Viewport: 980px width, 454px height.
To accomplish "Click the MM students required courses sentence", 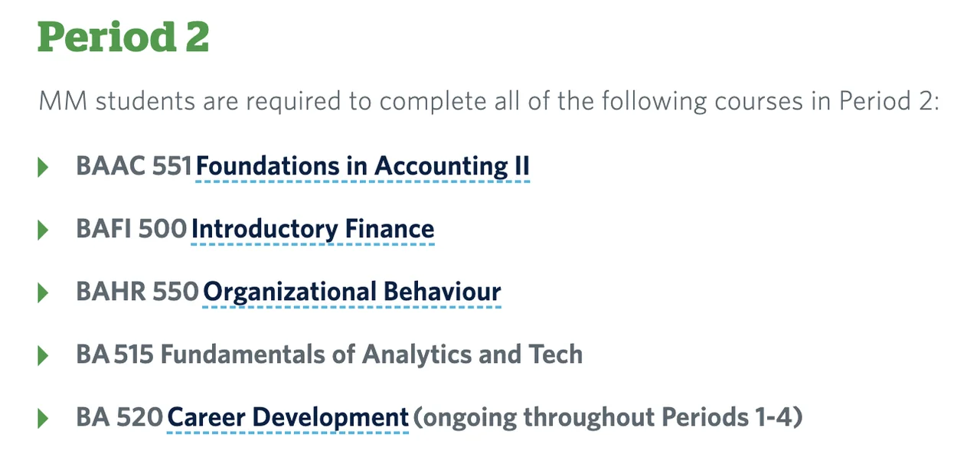I will click(x=488, y=101).
